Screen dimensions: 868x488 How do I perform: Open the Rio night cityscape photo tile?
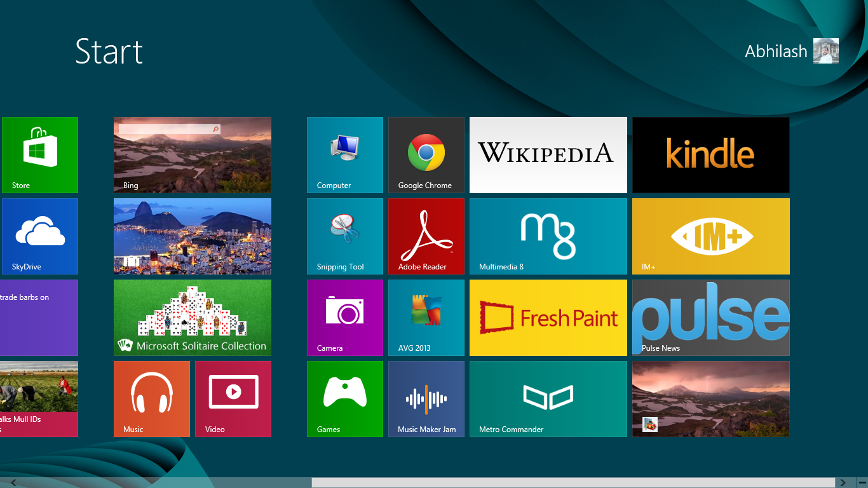point(193,236)
